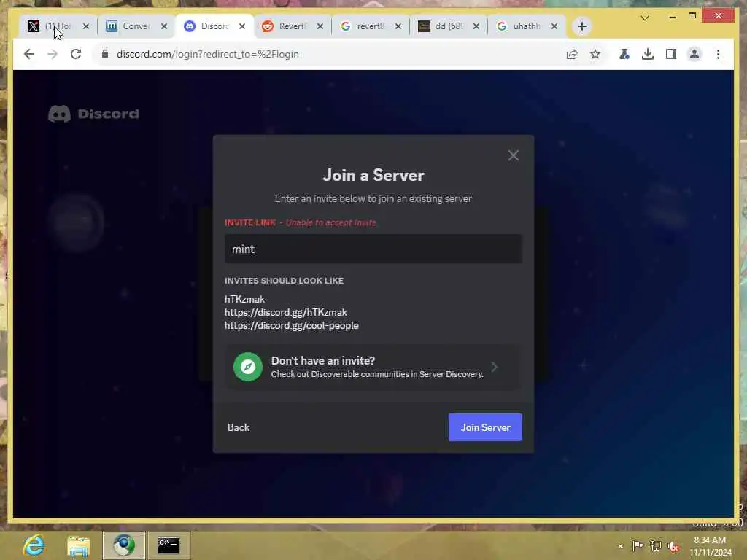Screen dimensions: 747x560
Task: Open the Chrome three-dot menu
Action: pos(718,54)
